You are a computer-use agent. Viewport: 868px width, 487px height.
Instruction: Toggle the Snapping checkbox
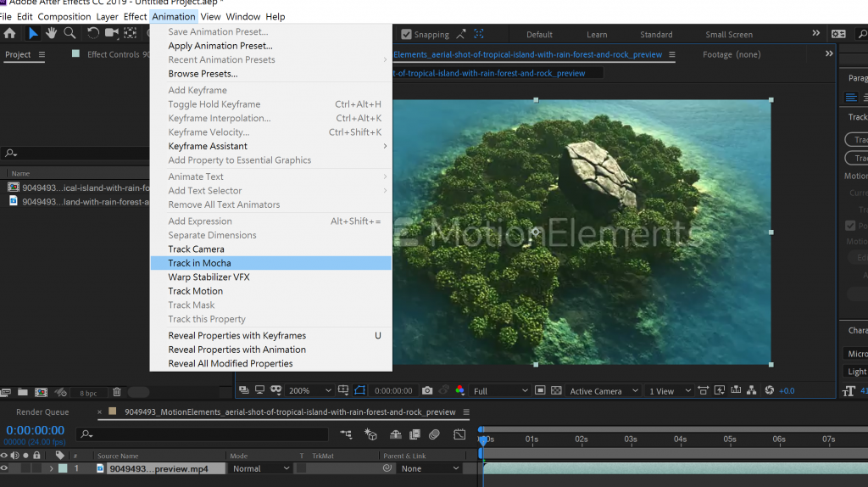pyautogui.click(x=407, y=35)
